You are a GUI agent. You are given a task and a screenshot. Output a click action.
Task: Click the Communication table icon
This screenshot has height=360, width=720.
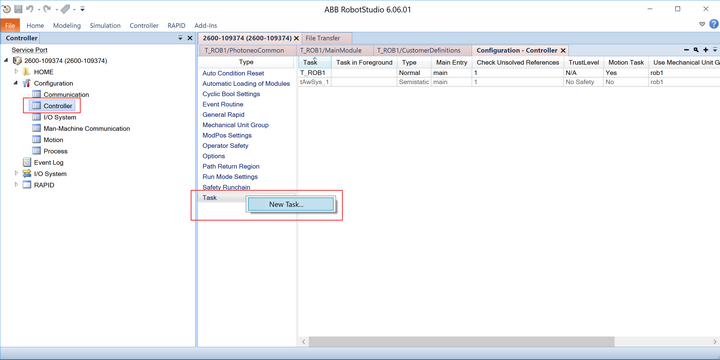click(36, 94)
